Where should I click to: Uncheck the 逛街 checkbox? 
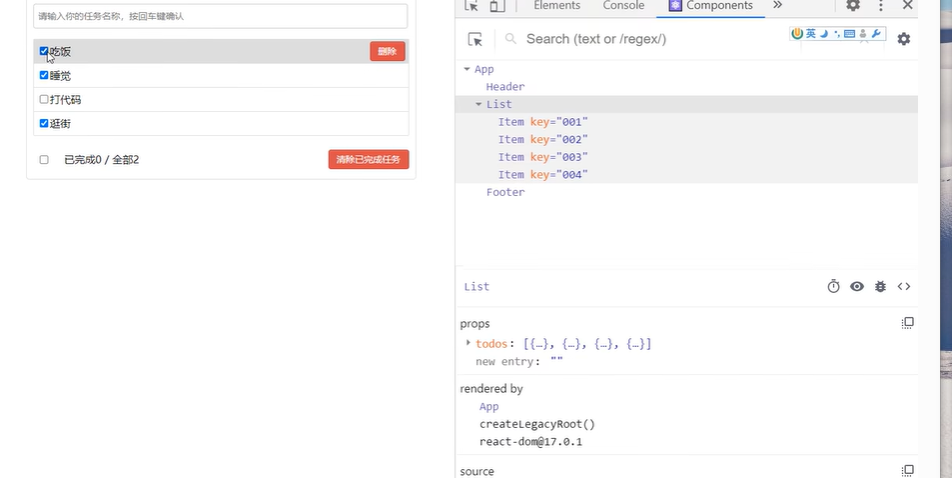[44, 123]
